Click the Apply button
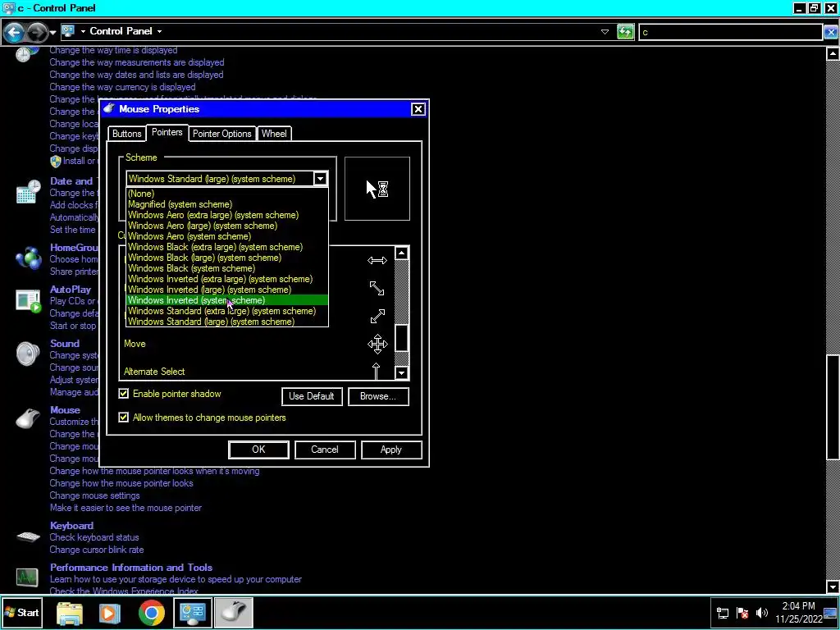Viewport: 840px width, 630px height. 391,450
